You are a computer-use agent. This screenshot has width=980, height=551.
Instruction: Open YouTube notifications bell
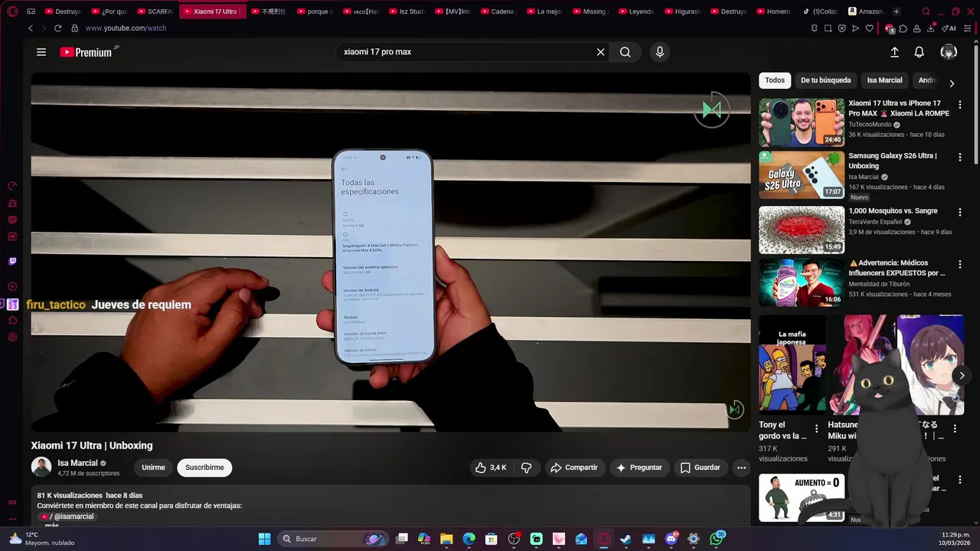pyautogui.click(x=920, y=52)
